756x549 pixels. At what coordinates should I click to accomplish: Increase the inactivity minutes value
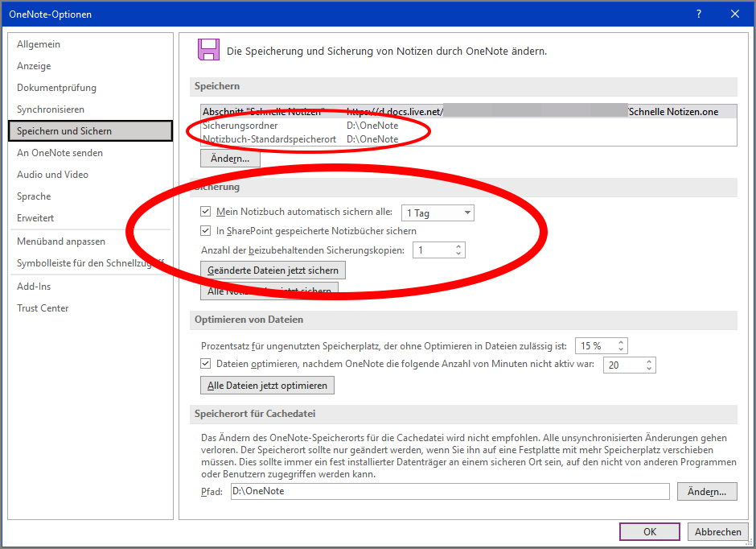649,361
